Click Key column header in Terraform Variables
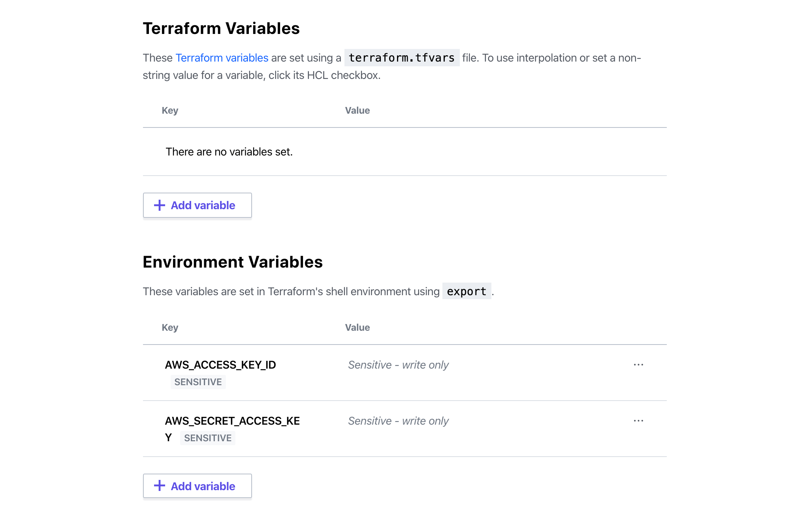Screen dimensions: 809x532 pyautogui.click(x=170, y=111)
